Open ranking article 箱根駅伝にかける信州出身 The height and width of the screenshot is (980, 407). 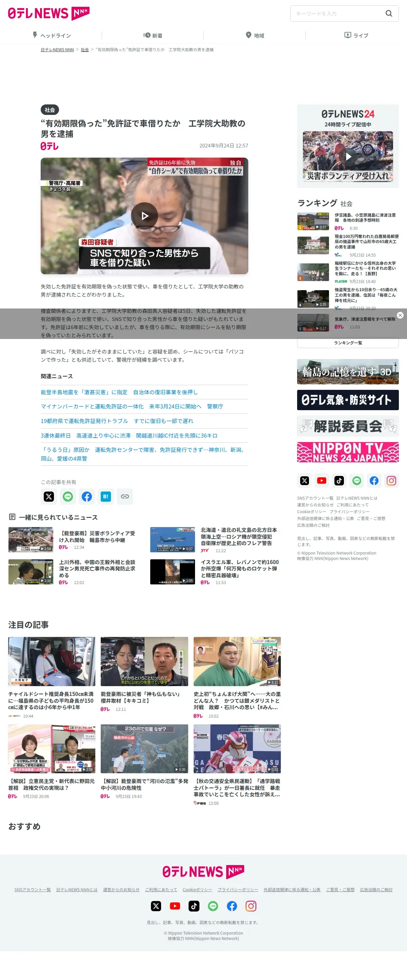[x=366, y=268]
